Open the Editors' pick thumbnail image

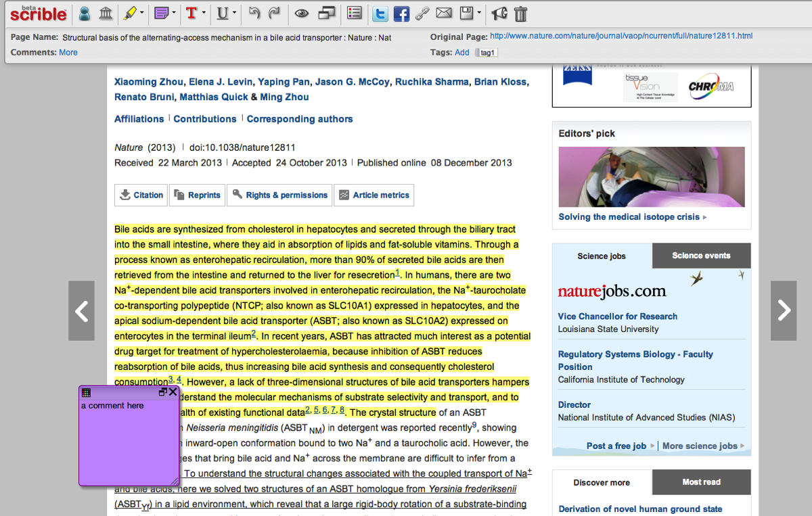[x=652, y=177]
